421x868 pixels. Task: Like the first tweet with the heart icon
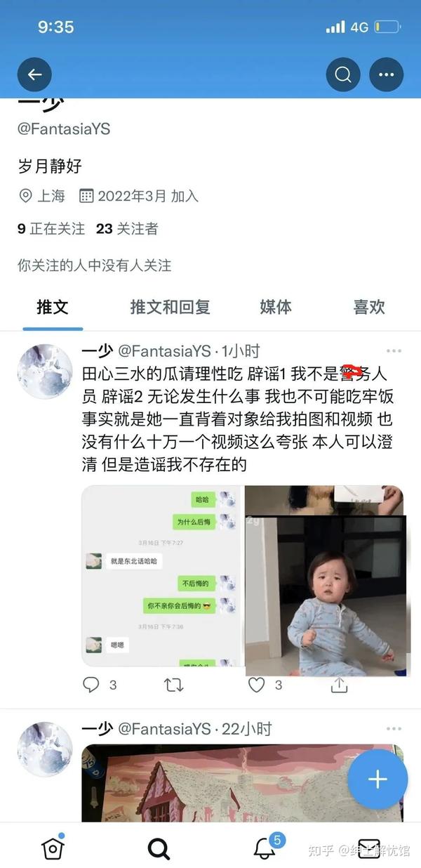[x=257, y=684]
